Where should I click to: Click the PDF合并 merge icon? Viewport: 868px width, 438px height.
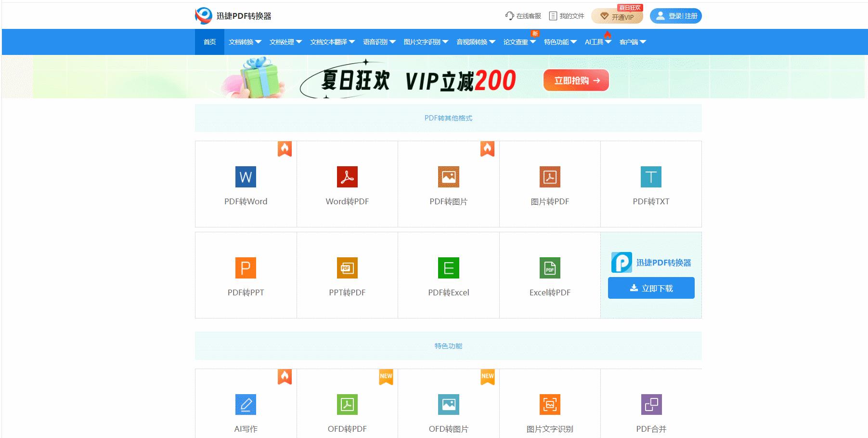(x=651, y=405)
